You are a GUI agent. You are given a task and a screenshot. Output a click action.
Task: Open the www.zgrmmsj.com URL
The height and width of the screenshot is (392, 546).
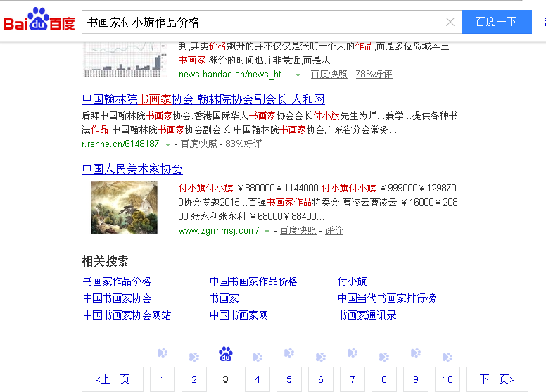[x=219, y=231]
